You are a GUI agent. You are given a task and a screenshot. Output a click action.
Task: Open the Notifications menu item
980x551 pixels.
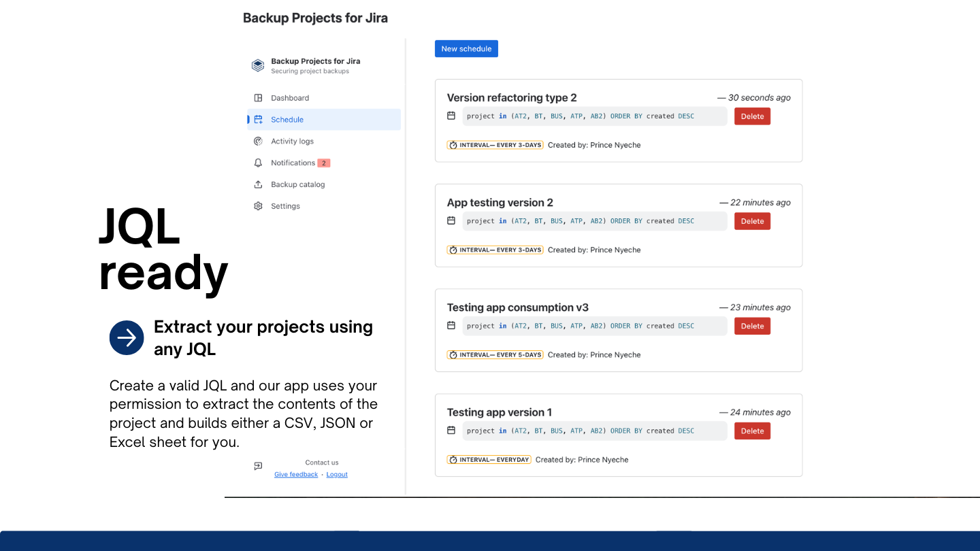pos(324,163)
